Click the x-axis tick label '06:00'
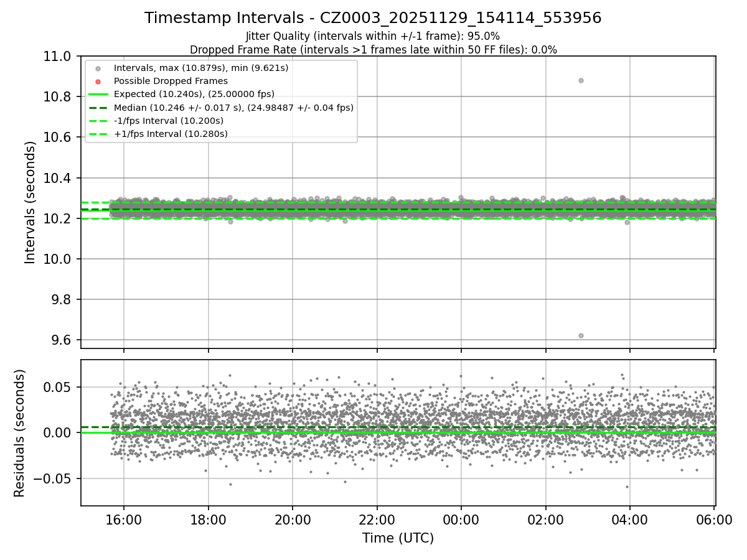 pyautogui.click(x=714, y=520)
